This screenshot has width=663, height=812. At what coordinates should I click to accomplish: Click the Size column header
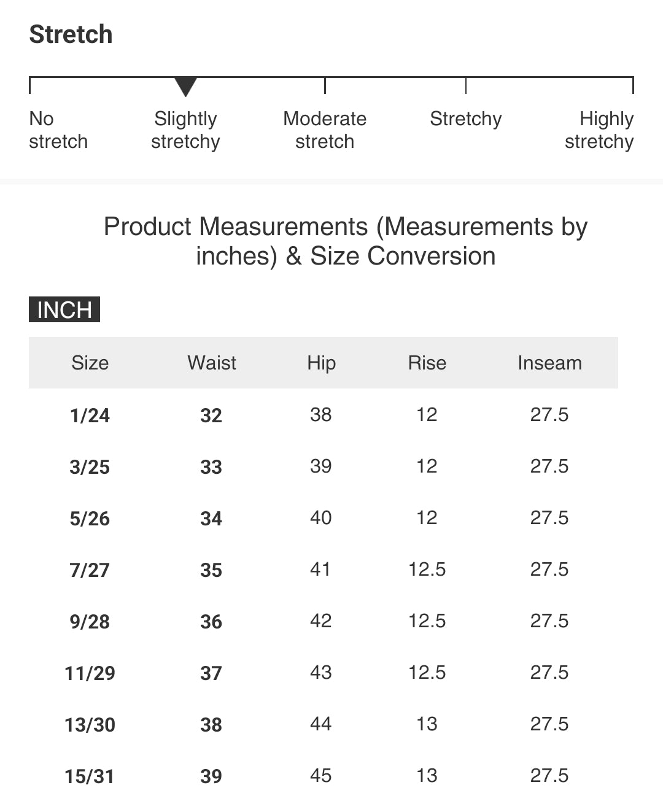tap(90, 363)
